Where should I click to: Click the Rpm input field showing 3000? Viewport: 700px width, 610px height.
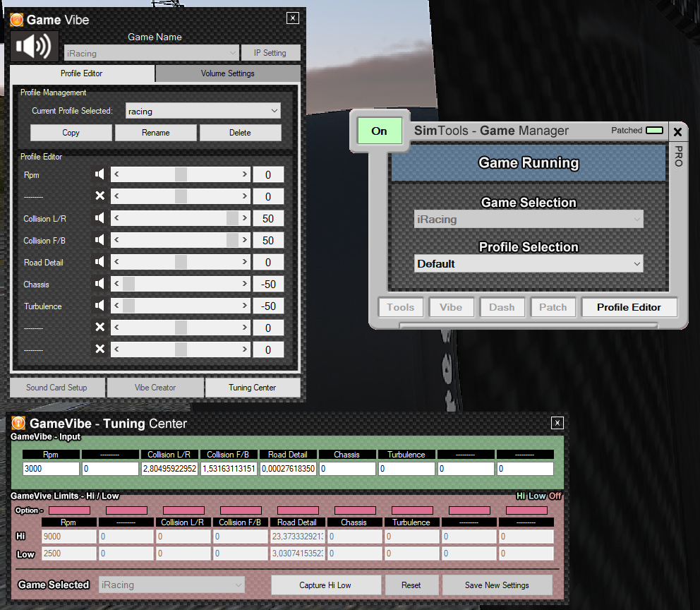click(x=51, y=468)
